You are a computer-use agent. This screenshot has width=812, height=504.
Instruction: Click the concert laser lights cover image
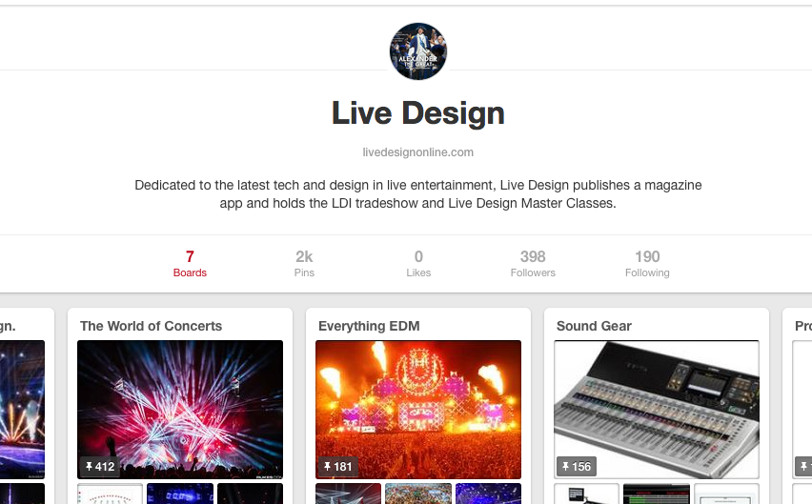[180, 410]
